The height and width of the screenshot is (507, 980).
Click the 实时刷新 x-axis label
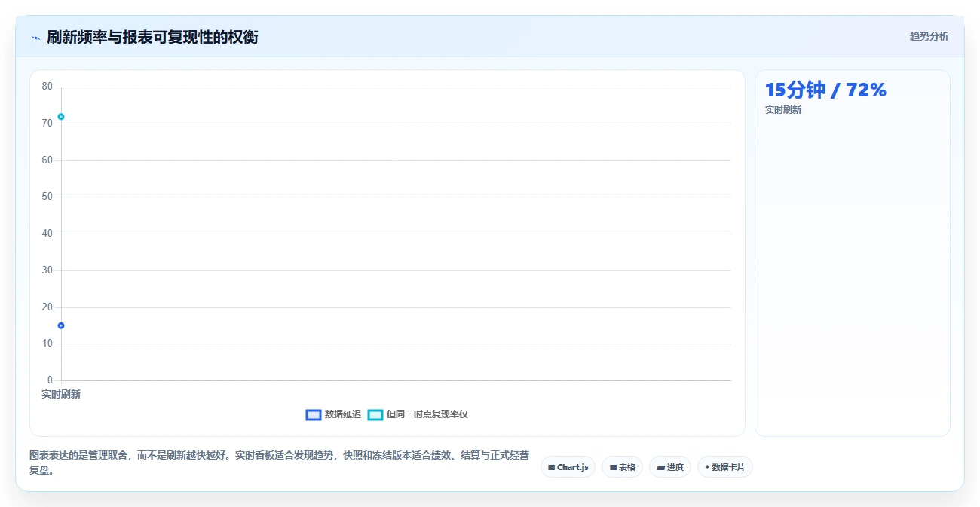coord(61,394)
